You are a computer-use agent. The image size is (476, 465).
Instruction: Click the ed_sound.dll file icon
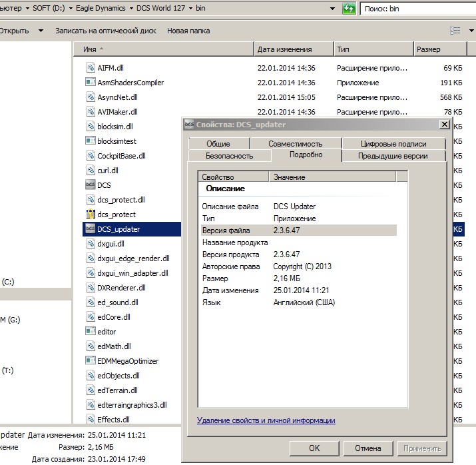click(x=91, y=302)
